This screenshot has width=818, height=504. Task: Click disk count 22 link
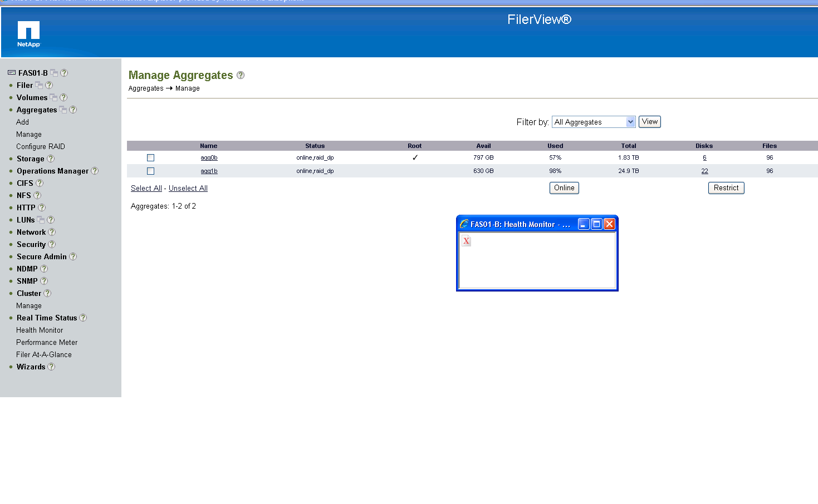click(x=704, y=171)
